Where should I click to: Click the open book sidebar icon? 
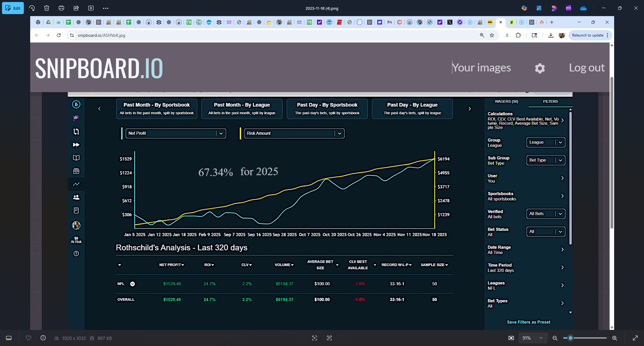click(x=76, y=158)
